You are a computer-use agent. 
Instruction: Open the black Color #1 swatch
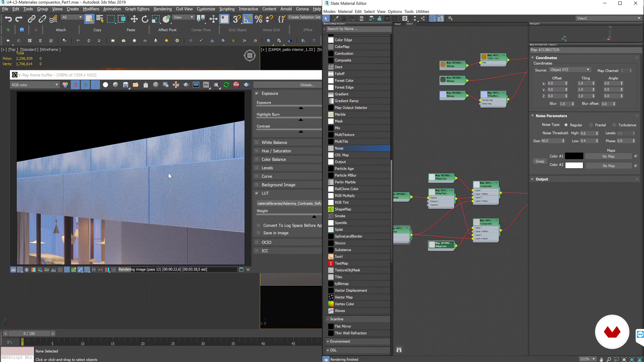tap(574, 156)
